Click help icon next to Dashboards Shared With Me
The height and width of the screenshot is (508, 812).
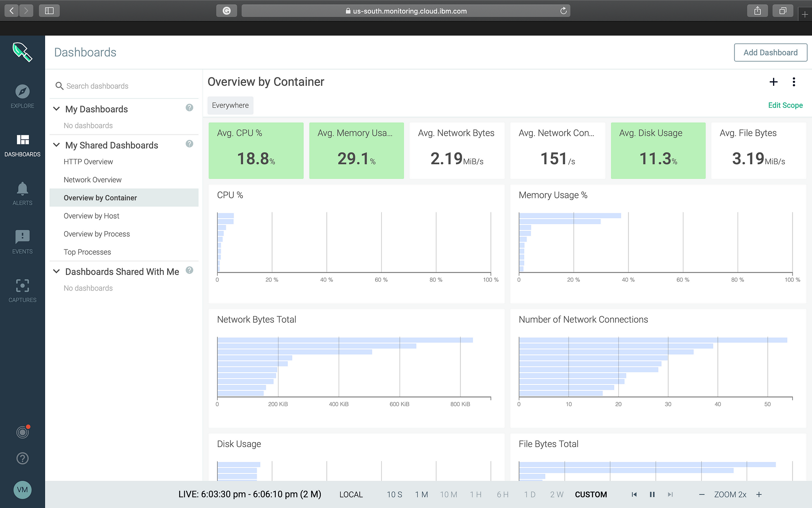[189, 270]
